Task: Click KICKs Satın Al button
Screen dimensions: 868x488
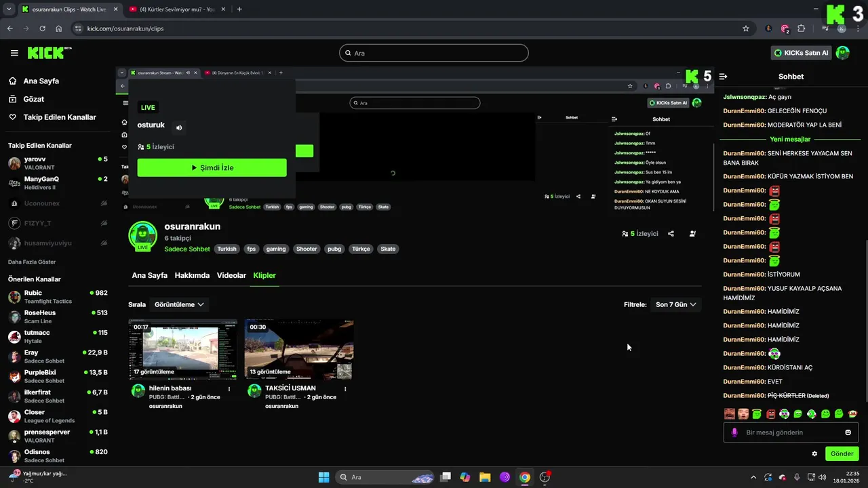Action: tap(802, 53)
